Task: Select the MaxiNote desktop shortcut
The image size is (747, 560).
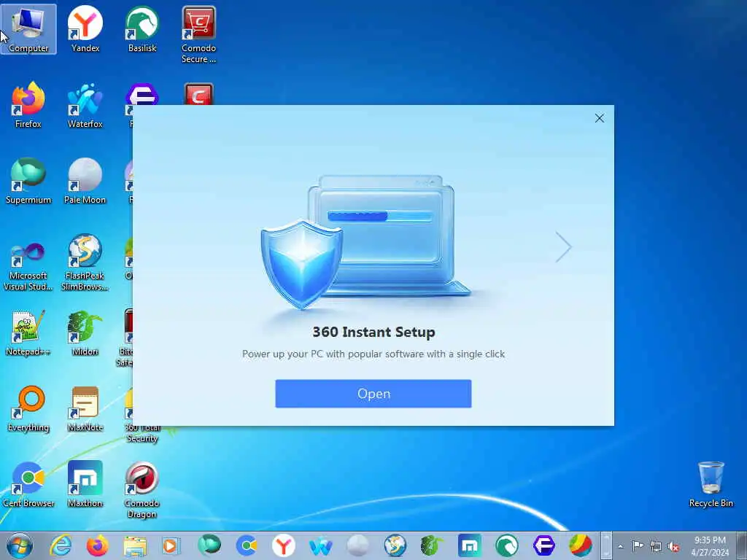Action: pyautogui.click(x=85, y=408)
